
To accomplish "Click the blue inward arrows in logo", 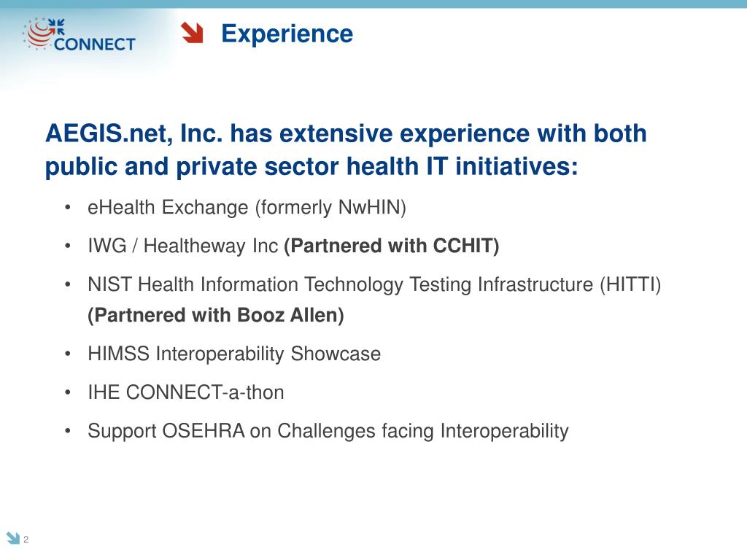I will (x=57, y=26).
